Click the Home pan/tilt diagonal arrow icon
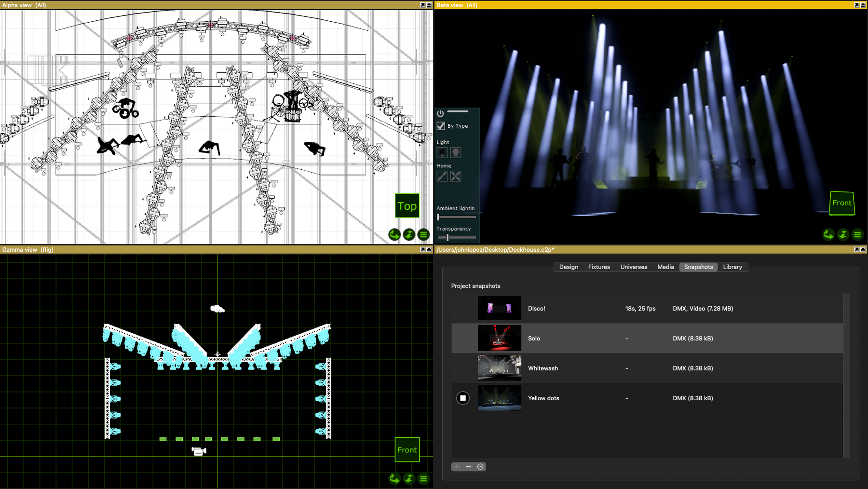 442,176
